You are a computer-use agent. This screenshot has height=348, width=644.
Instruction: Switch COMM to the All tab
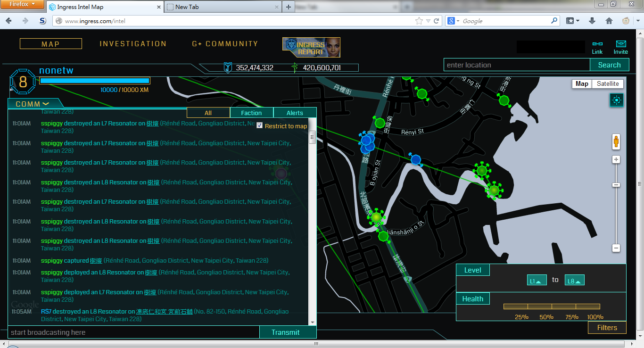click(x=208, y=113)
